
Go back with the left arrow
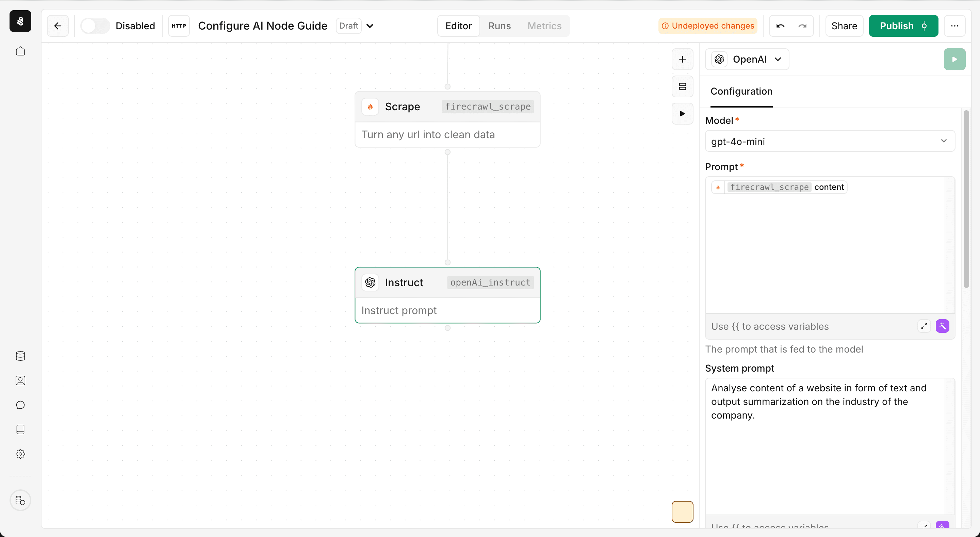[x=58, y=26]
